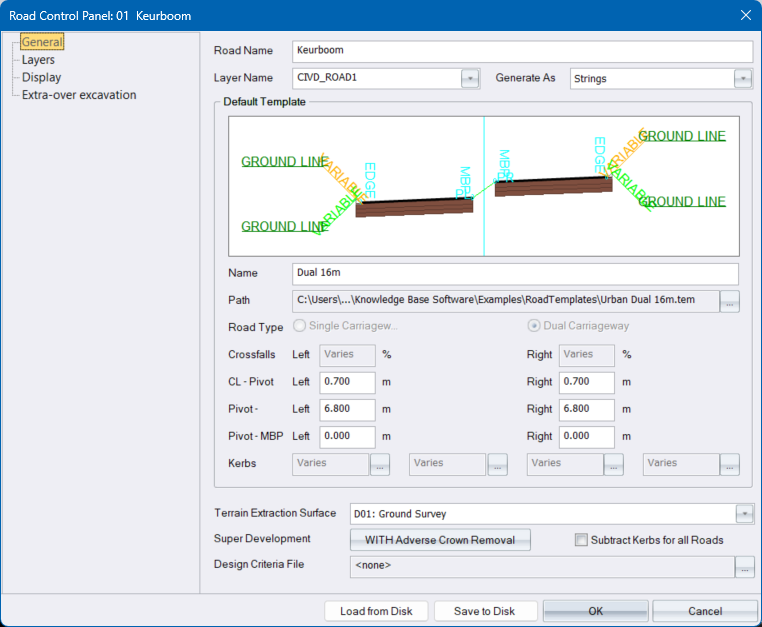
Task: Click browse button for Design Criteria File
Action: point(744,567)
